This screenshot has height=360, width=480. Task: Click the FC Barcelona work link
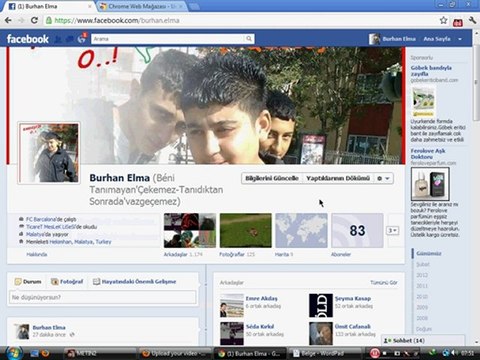pyautogui.click(x=41, y=219)
